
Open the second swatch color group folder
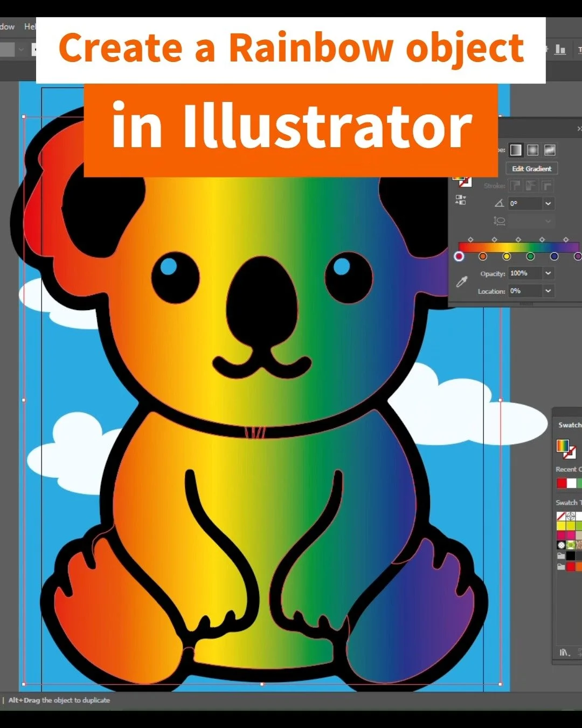click(561, 566)
